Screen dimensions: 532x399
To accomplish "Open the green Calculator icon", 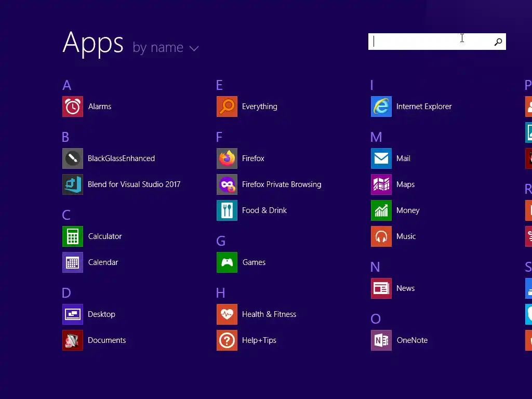I will click(x=73, y=236).
